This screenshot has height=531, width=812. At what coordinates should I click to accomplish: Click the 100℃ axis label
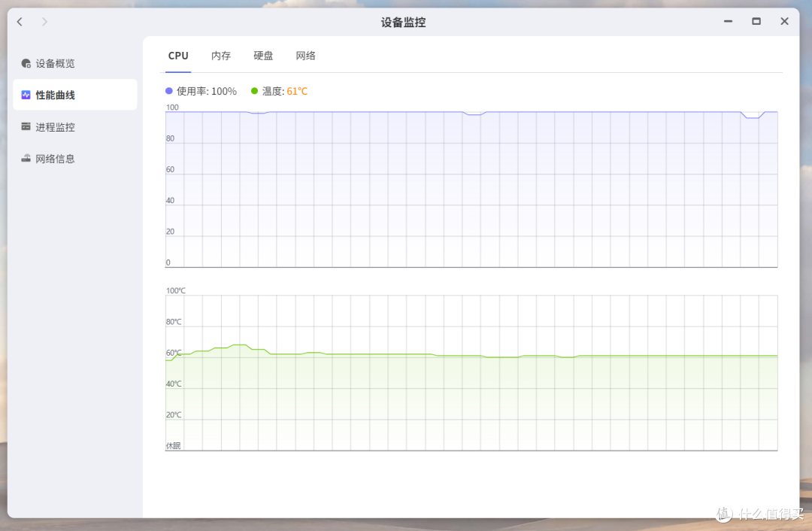point(175,290)
